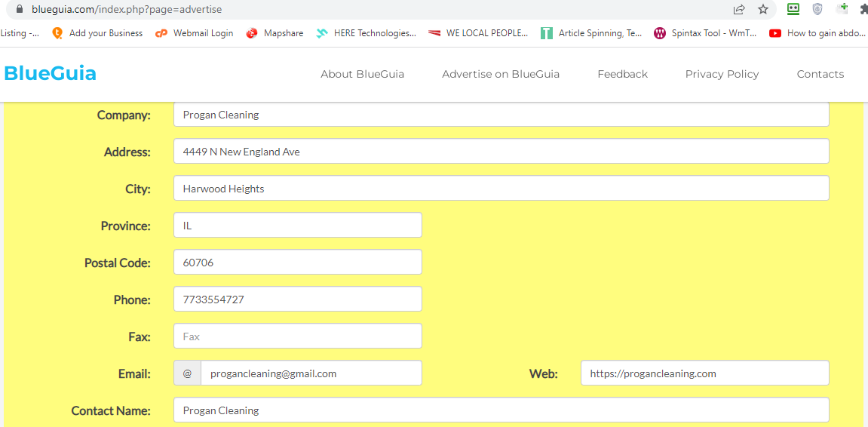Click the BlueGuia logo

click(51, 74)
